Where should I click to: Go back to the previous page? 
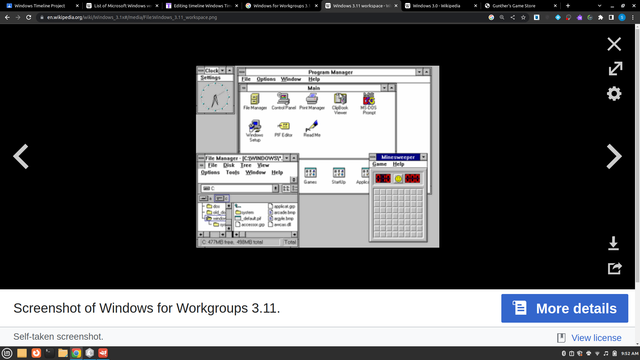coord(7,18)
